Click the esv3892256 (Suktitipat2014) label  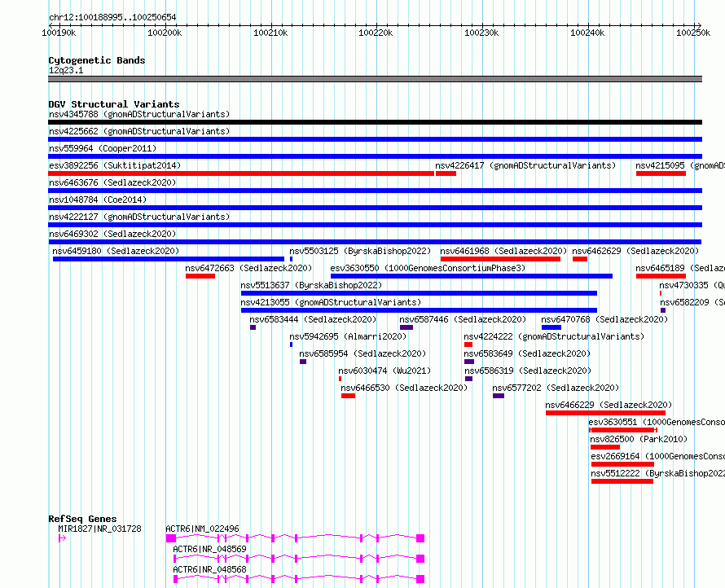coord(115,165)
